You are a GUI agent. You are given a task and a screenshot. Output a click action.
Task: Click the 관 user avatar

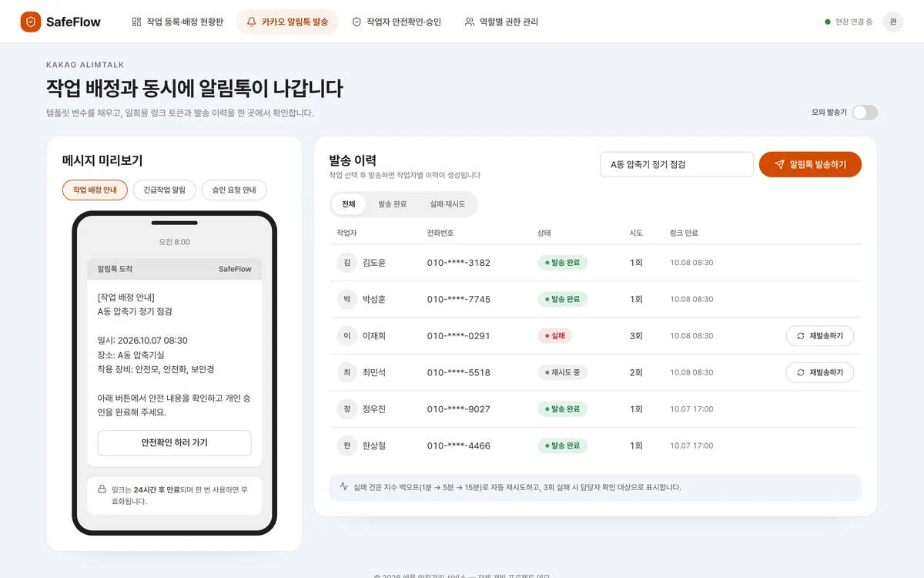pos(893,22)
